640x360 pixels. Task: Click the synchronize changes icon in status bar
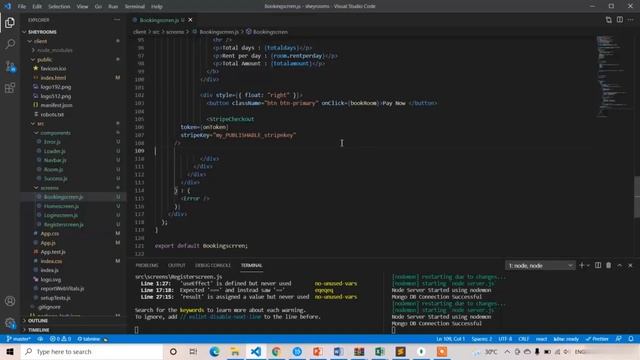pyautogui.click(x=40, y=339)
